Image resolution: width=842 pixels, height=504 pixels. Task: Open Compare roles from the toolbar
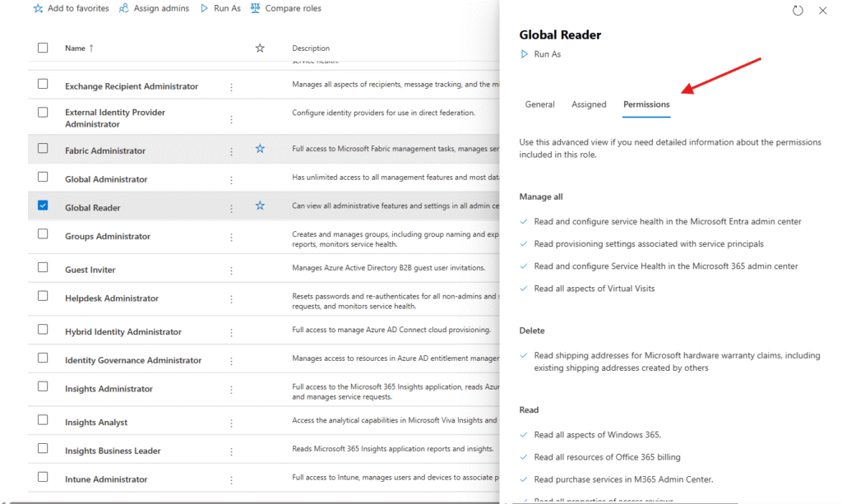(x=256, y=8)
